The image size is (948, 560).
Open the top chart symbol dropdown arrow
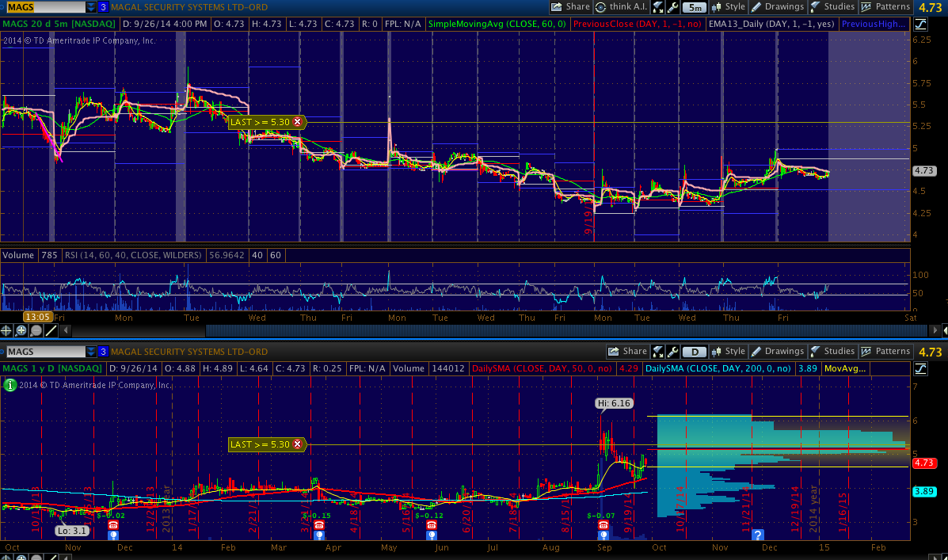(91, 7)
